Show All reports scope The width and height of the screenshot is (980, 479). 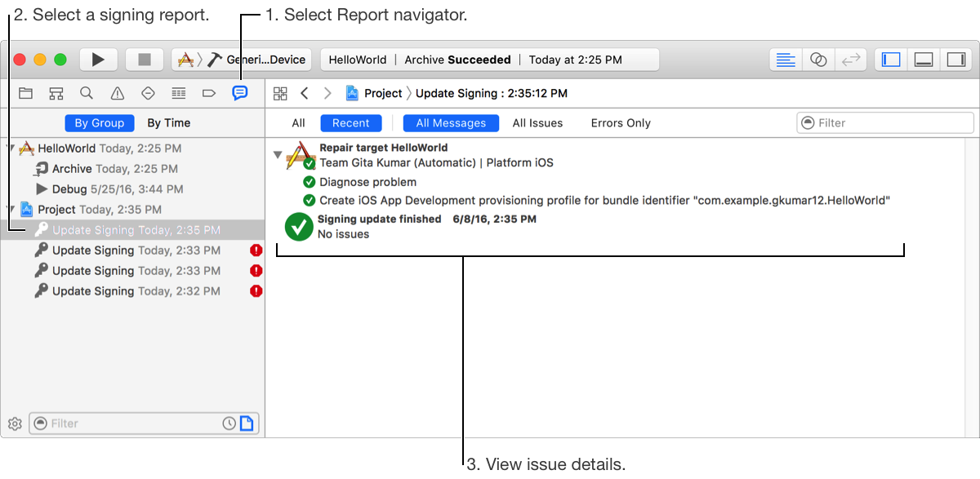pos(298,123)
